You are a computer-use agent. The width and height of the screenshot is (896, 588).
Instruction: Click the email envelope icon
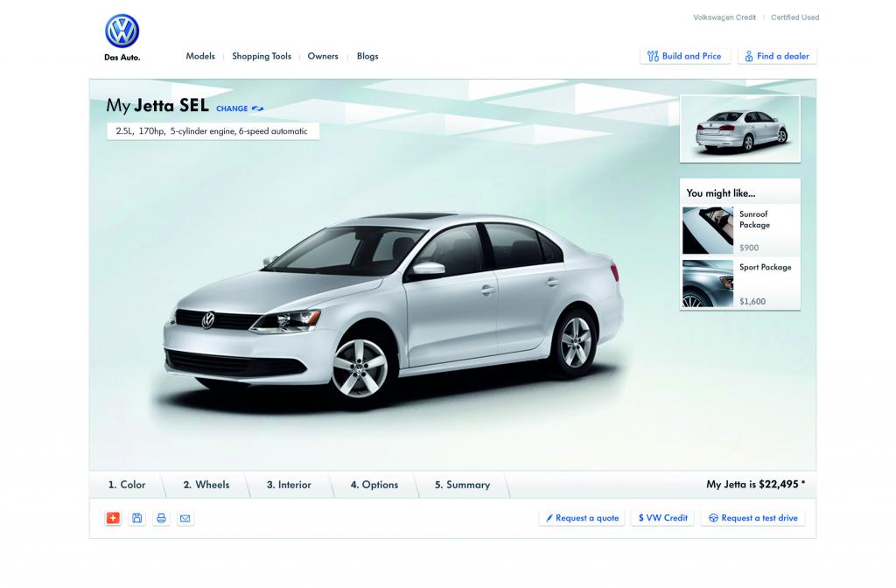pyautogui.click(x=185, y=518)
